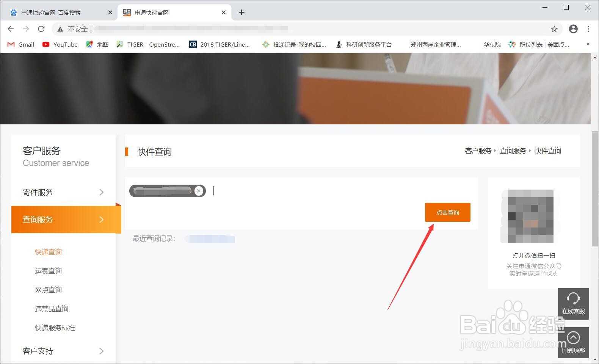Click the 点击查询 button
This screenshot has height=364, width=599.
tap(447, 212)
